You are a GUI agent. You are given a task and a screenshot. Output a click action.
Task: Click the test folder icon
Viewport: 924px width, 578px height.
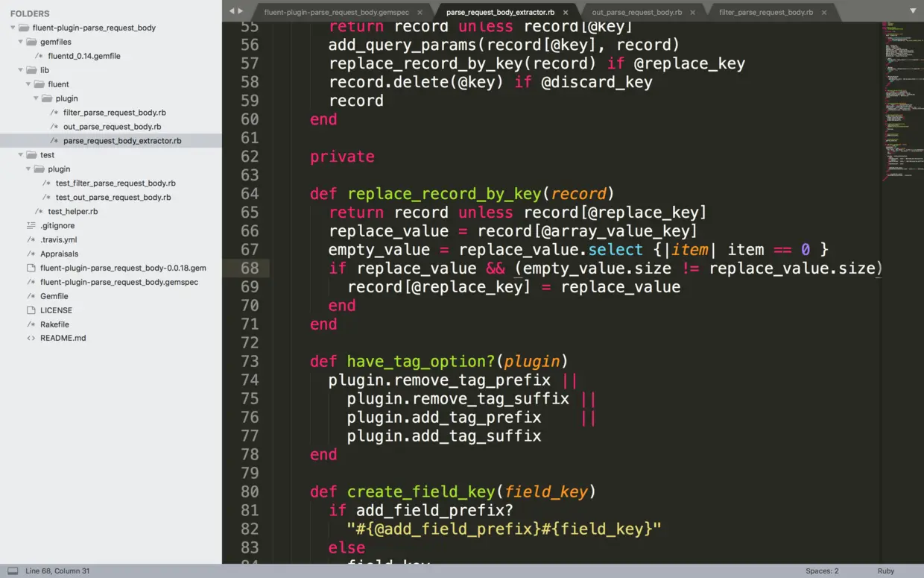coord(32,155)
